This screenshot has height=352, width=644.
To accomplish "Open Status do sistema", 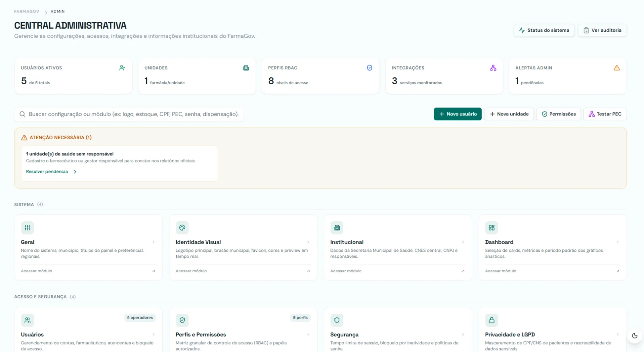I will [544, 30].
